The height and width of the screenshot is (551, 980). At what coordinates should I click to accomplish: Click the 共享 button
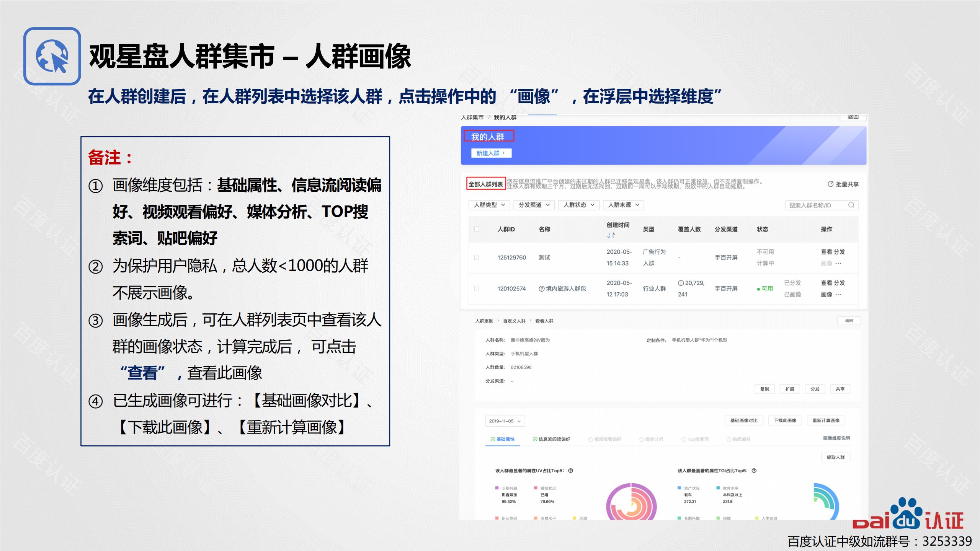click(840, 389)
